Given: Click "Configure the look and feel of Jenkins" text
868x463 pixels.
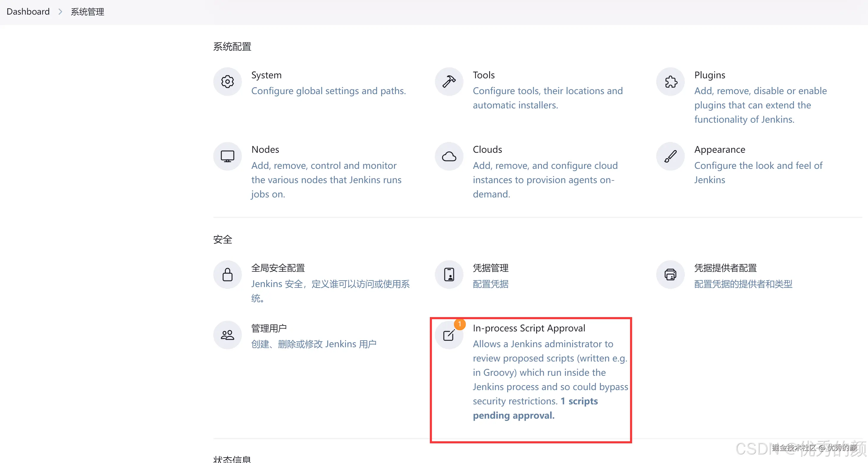Looking at the screenshot, I should [758, 173].
